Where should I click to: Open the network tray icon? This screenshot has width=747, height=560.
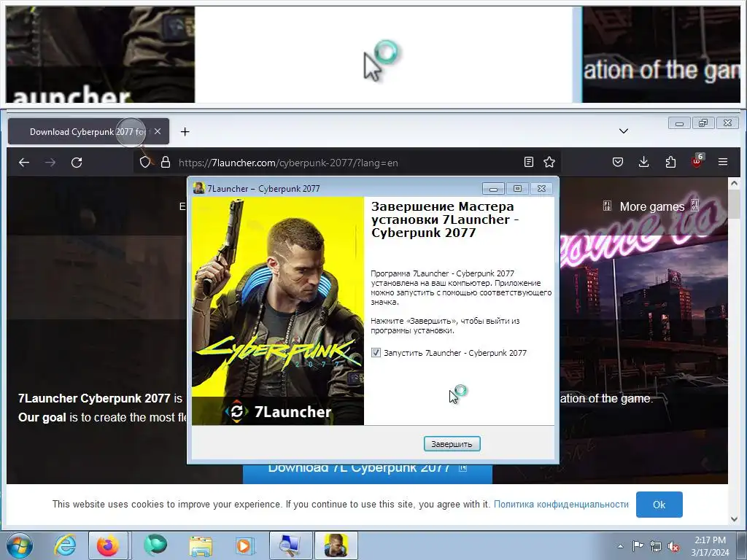click(656, 546)
